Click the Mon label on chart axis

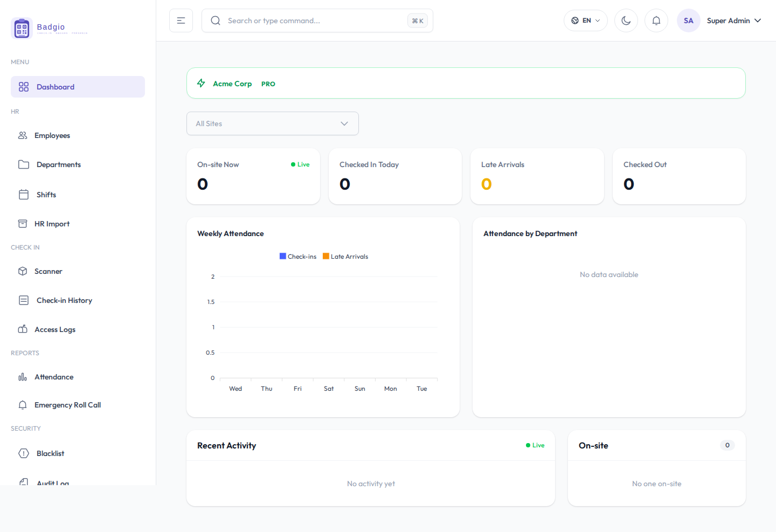(391, 389)
